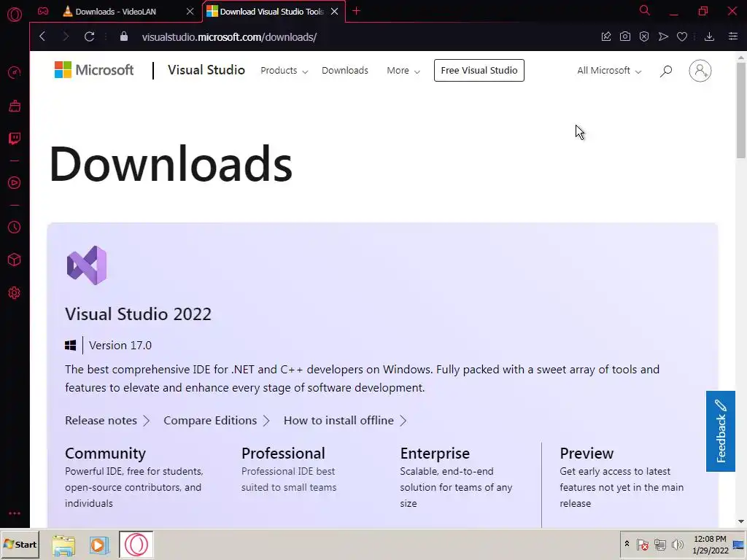Open sidebar three-dots setup menu
Screen dimensions: 747x560
pyautogui.click(x=15, y=513)
